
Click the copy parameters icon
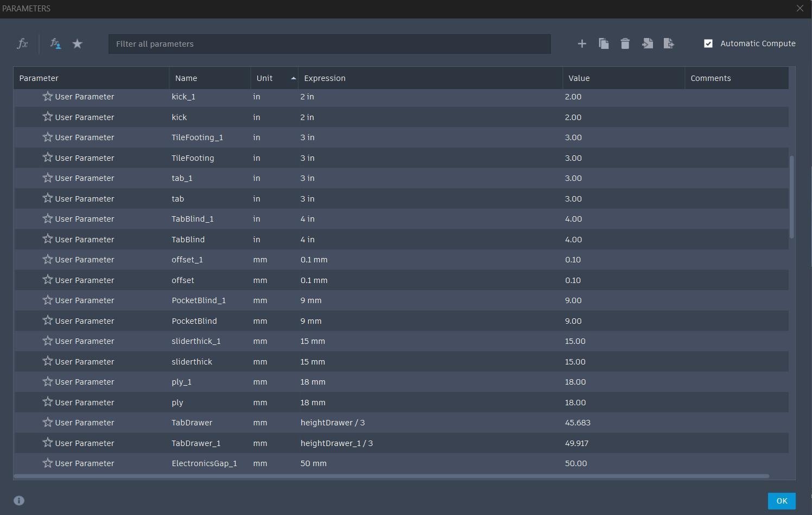604,43
